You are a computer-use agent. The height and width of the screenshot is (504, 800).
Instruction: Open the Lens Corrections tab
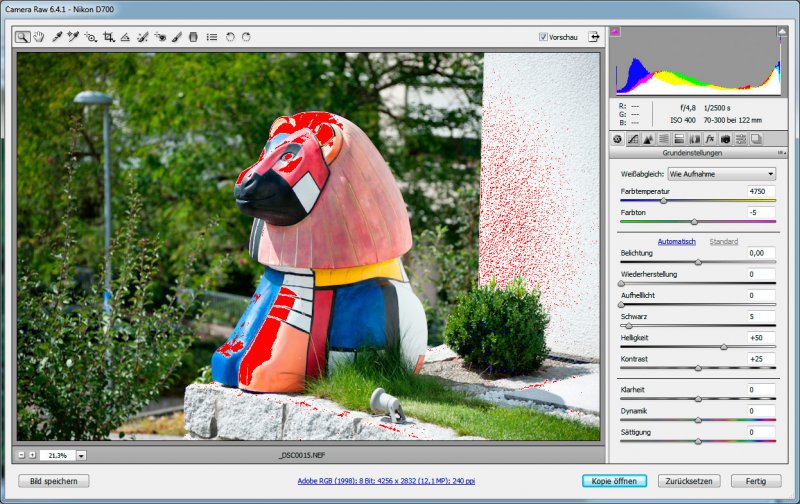(x=694, y=139)
